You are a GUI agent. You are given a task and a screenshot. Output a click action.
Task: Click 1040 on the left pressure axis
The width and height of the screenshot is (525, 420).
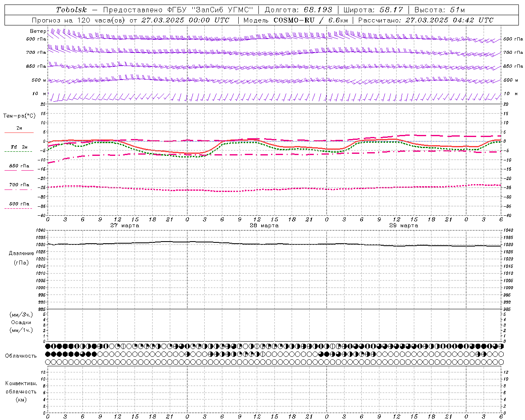tap(41, 231)
